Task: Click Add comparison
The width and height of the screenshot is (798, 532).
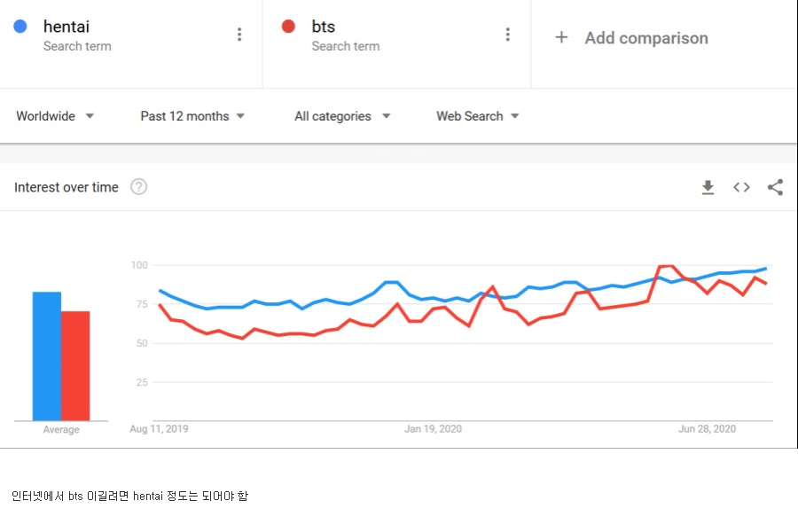Action: pos(645,37)
